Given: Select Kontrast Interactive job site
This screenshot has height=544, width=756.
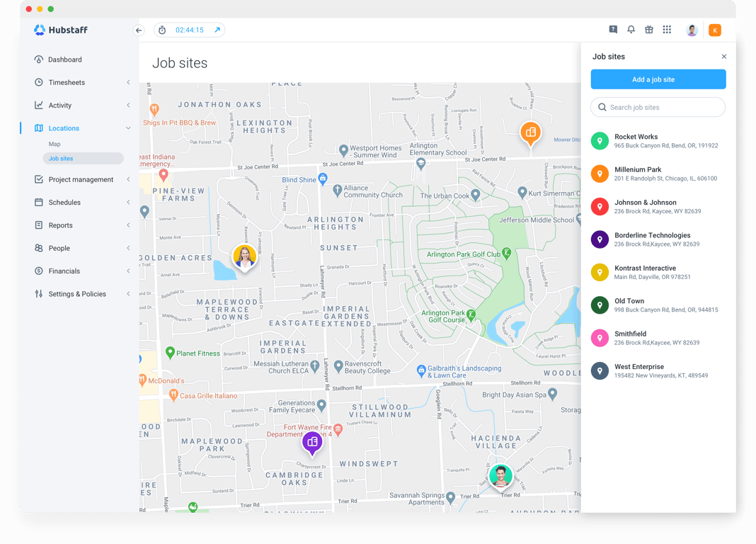Looking at the screenshot, I should coord(658,272).
